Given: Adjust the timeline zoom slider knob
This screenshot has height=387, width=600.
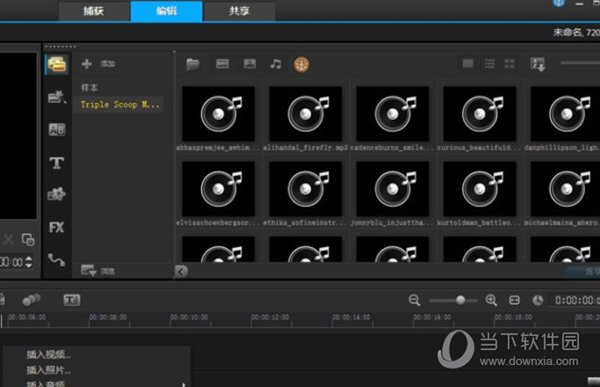Looking at the screenshot, I should (460, 300).
